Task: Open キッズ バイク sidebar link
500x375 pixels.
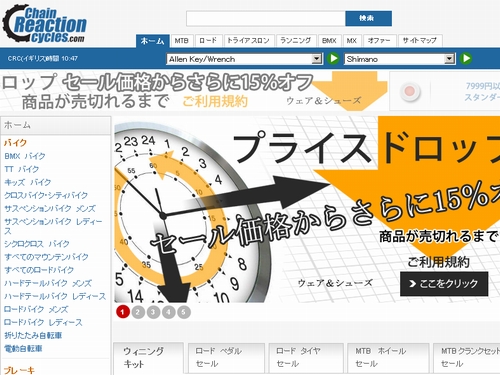Action: coord(28,182)
